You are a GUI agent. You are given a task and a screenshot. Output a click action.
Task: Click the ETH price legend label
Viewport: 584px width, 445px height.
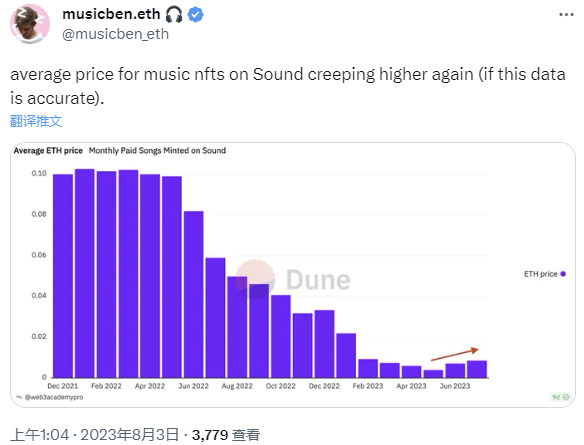click(x=540, y=274)
